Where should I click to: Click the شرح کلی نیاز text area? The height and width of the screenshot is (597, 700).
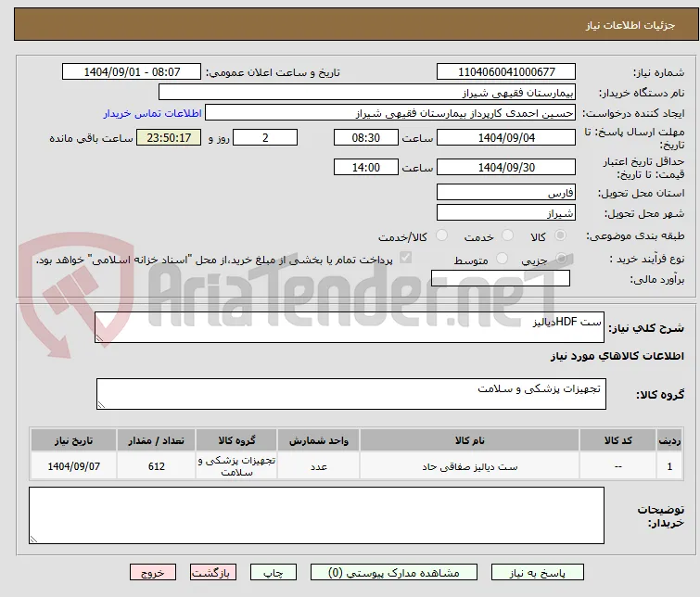[350, 327]
